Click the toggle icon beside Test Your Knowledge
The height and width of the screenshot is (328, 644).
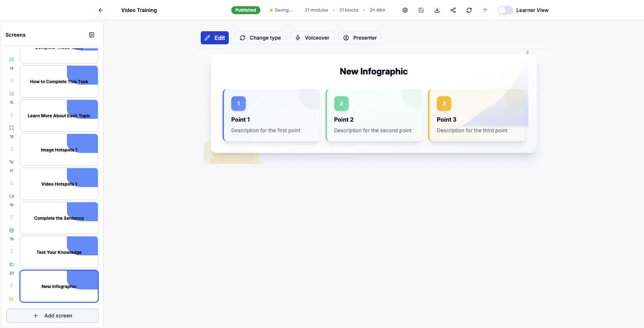pyautogui.click(x=11, y=264)
